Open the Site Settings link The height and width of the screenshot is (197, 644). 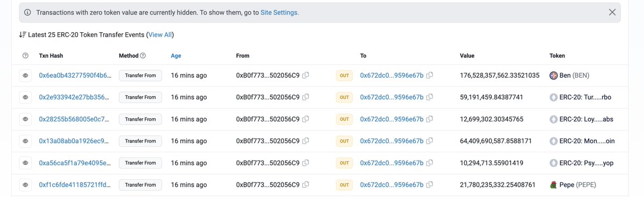(279, 12)
